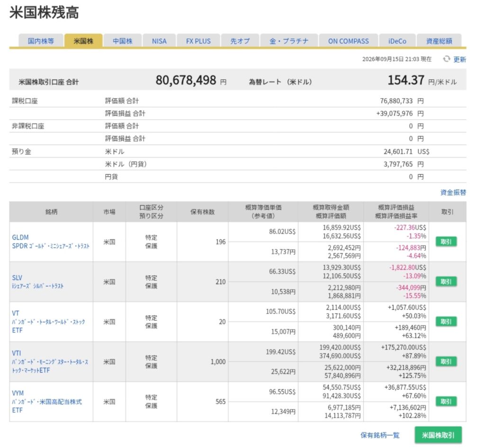Click the 銘柄 column header
Screen dimensions: 485x448
51,212
